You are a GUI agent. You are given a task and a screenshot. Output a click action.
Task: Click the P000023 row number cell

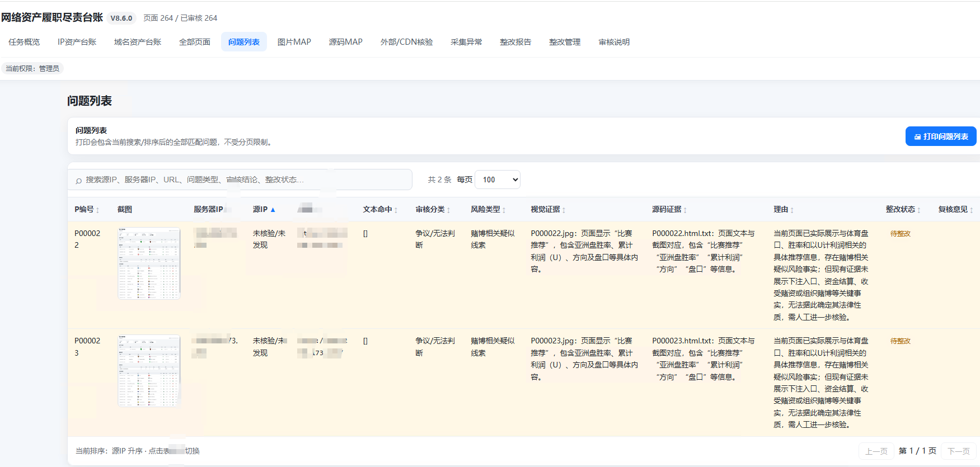(87, 347)
